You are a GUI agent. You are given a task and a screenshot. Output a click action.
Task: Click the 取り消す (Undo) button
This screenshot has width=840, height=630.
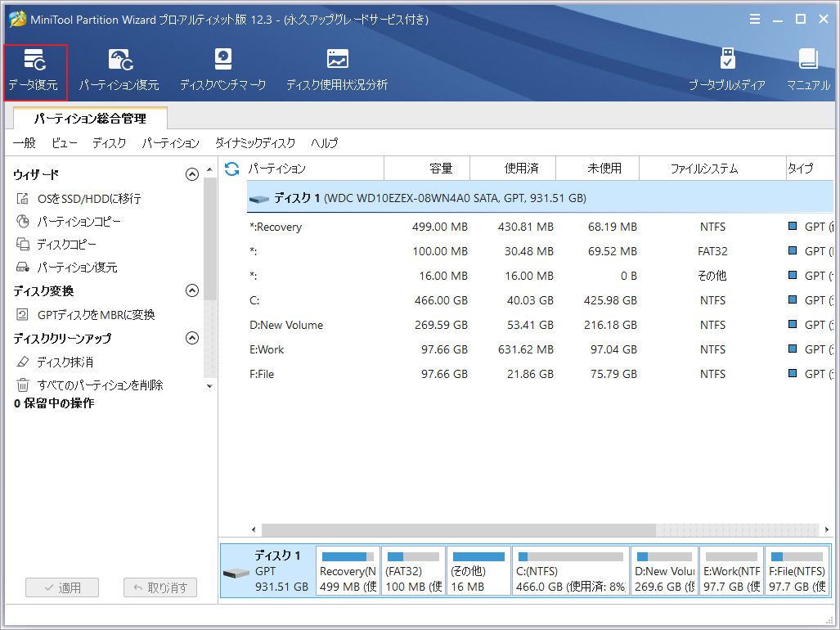[159, 587]
